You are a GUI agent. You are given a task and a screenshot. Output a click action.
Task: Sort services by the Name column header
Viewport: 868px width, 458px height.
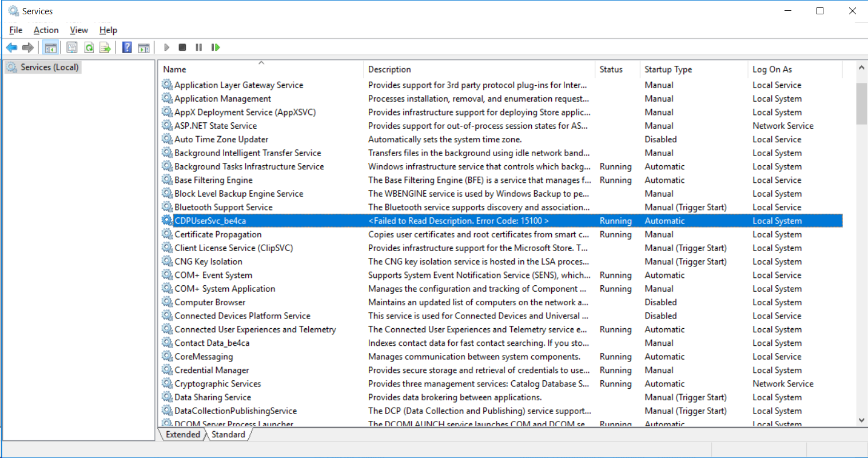click(x=174, y=69)
